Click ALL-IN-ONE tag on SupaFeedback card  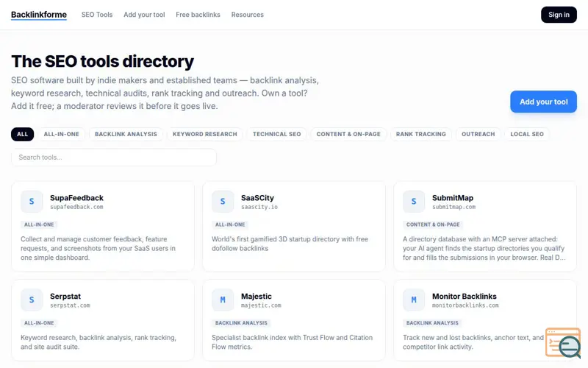(x=39, y=224)
